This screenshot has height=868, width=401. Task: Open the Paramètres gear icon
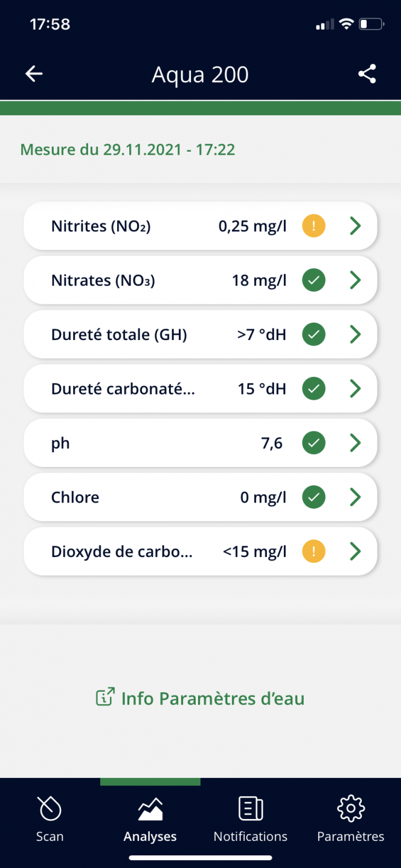[351, 808]
